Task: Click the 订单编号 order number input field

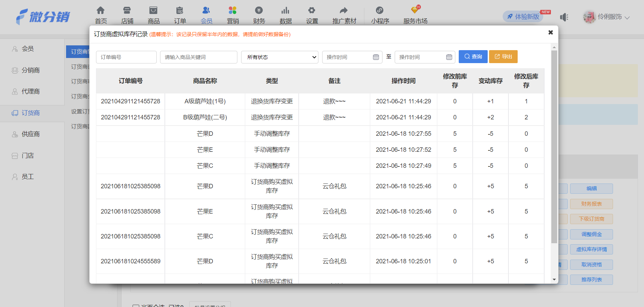Action: 126,57
